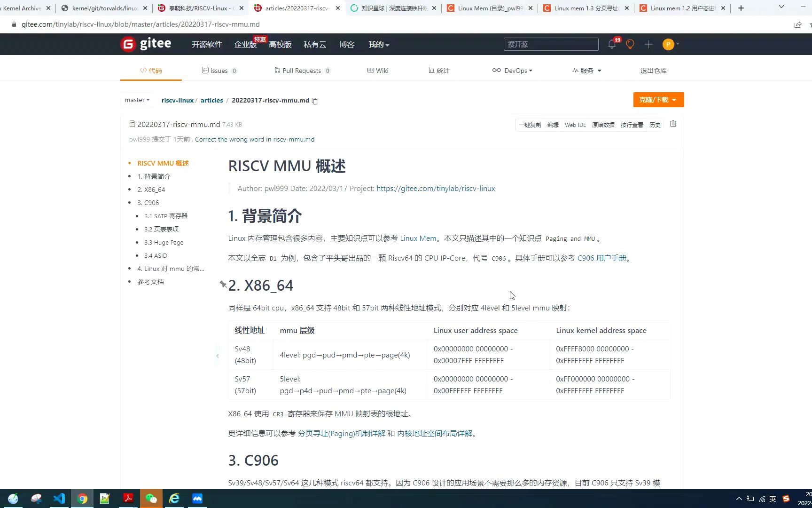Screen dimensions: 812x508
Task: Jump to 3.1 SATP 寄存器 in outline
Action: 166,216
